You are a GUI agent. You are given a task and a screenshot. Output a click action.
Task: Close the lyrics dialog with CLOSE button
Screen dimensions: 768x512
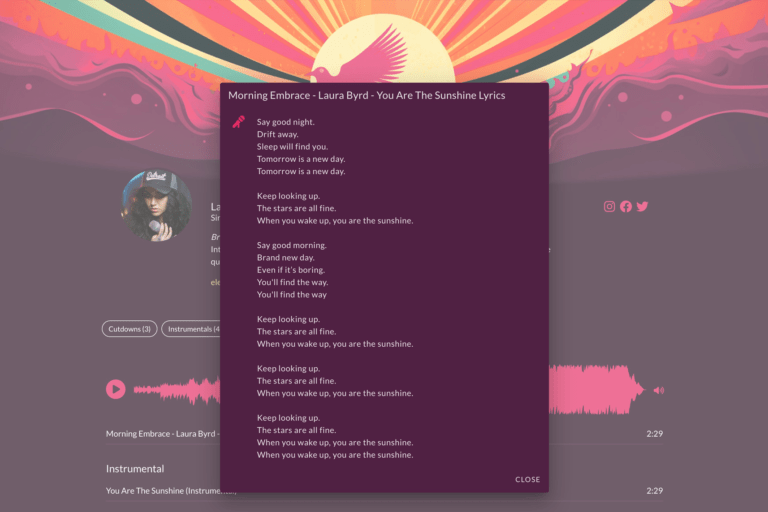tap(527, 479)
